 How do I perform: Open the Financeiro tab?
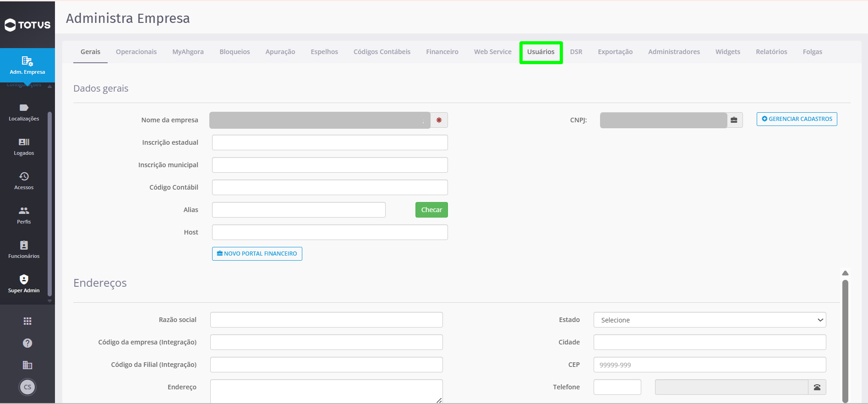pos(442,52)
